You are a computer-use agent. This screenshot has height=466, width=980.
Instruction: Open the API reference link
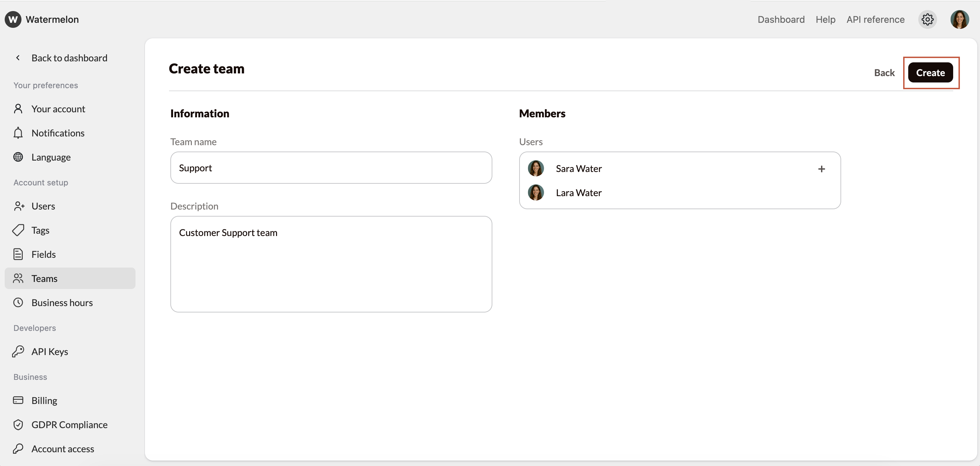coord(875,19)
